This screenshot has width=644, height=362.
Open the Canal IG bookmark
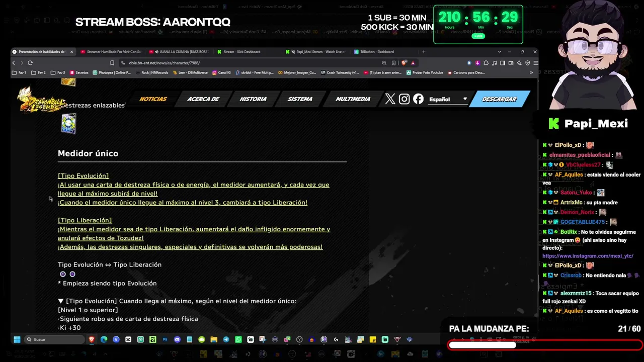point(221,72)
